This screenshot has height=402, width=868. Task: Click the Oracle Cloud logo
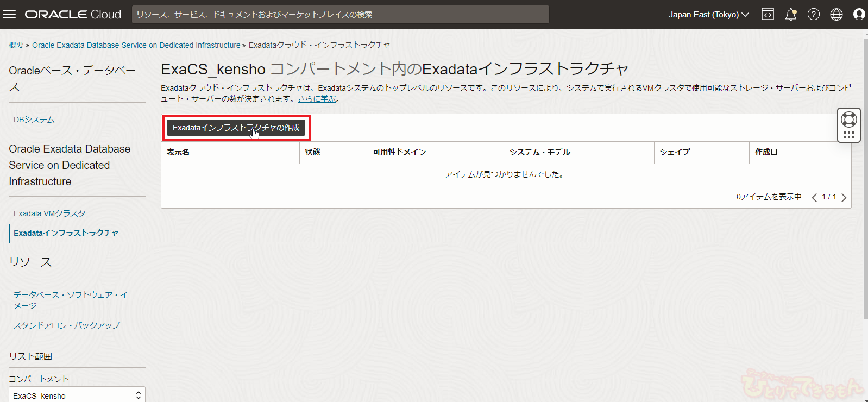(73, 15)
